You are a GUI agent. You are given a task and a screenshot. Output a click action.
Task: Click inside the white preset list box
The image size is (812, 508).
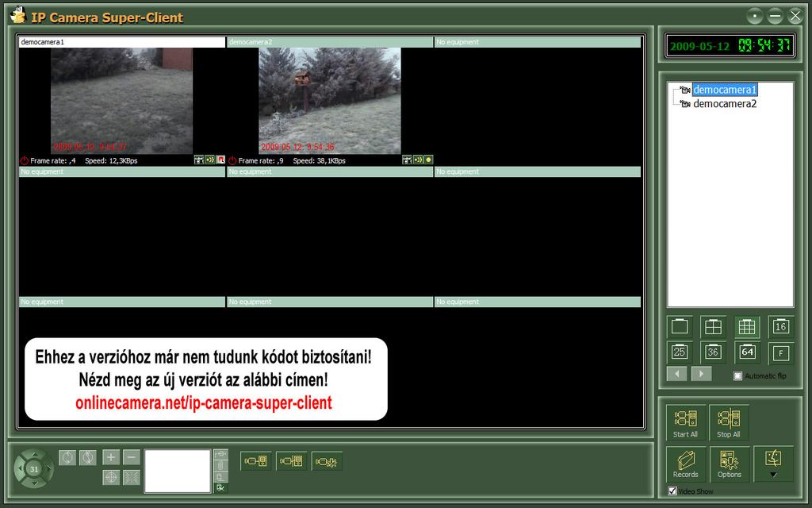pos(178,471)
